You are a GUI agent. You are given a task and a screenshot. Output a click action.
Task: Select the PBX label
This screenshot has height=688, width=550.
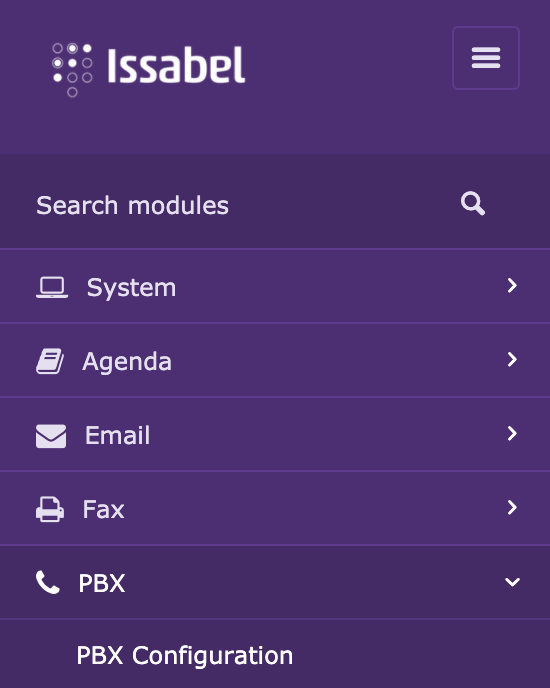(x=102, y=583)
